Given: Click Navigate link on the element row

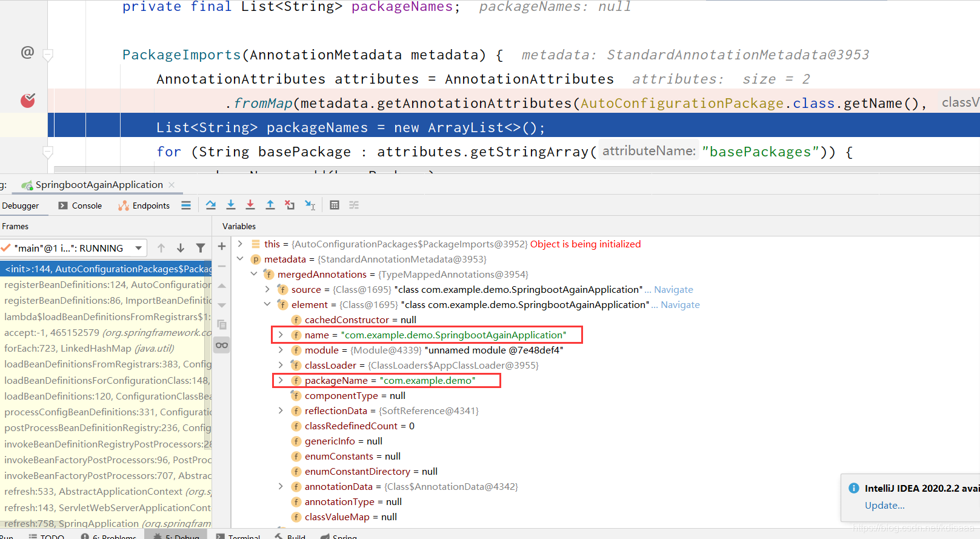Looking at the screenshot, I should point(680,304).
